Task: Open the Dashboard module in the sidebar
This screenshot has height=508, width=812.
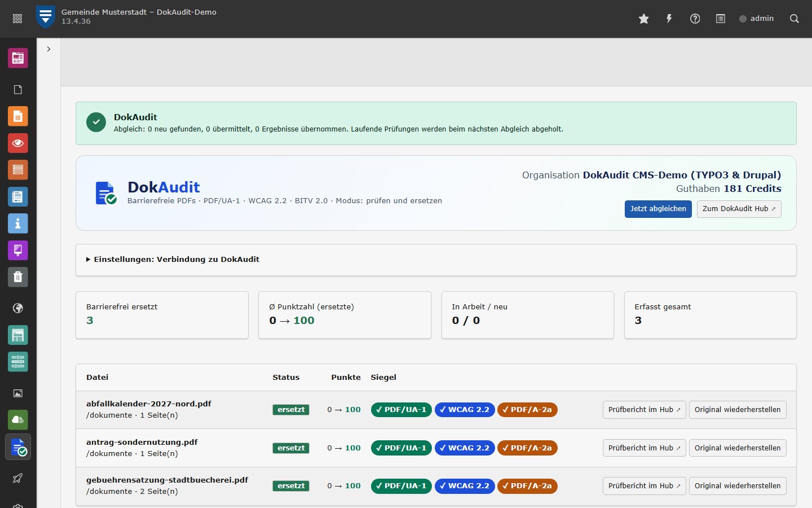Action: point(18,58)
